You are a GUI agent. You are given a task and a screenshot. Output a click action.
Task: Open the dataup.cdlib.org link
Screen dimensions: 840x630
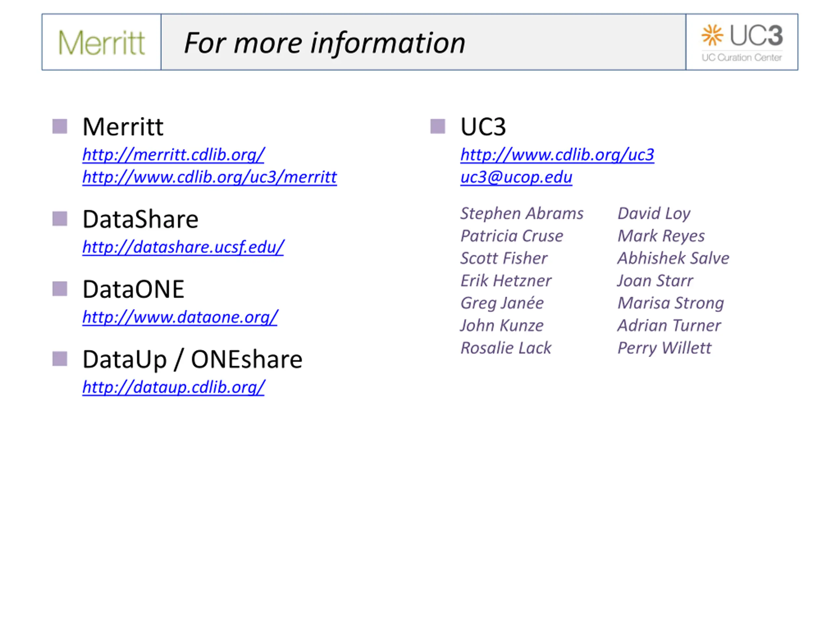174,387
